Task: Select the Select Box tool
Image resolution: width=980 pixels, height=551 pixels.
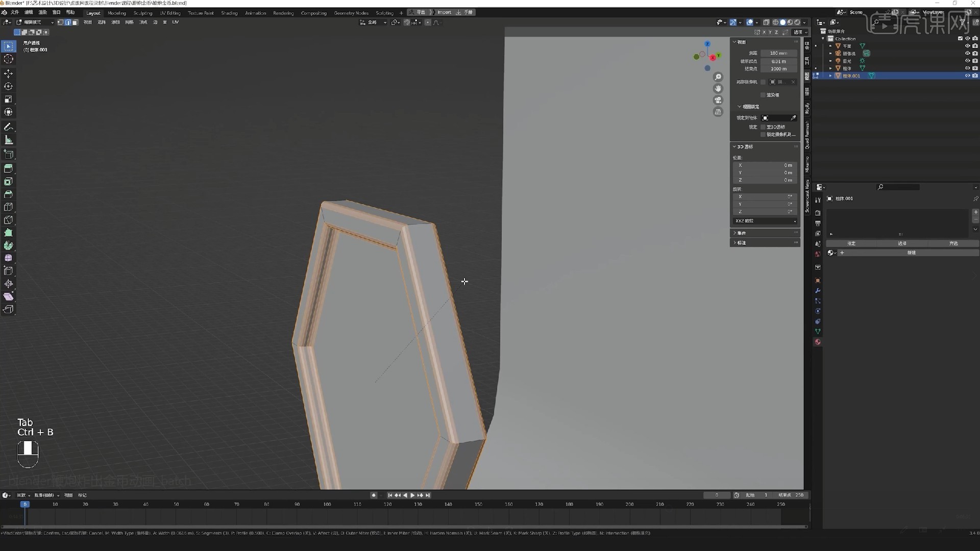Action: click(9, 46)
